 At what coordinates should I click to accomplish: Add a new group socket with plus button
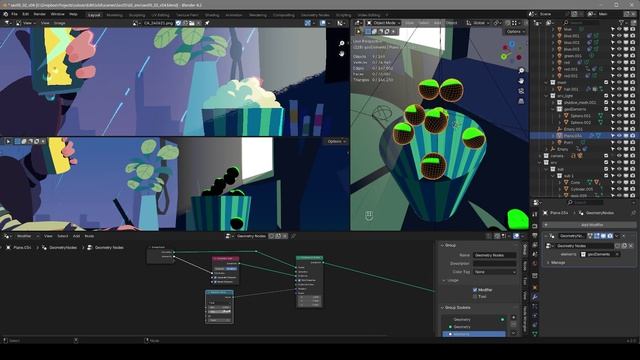click(x=513, y=318)
